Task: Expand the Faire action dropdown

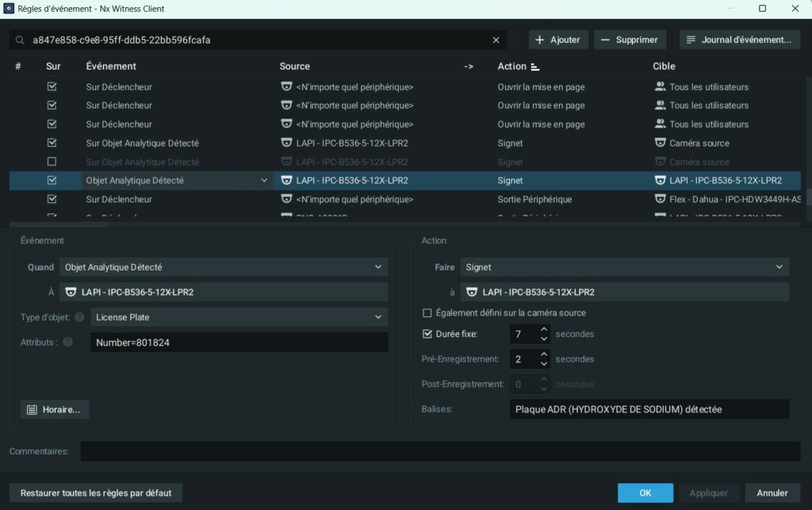Action: (626, 267)
